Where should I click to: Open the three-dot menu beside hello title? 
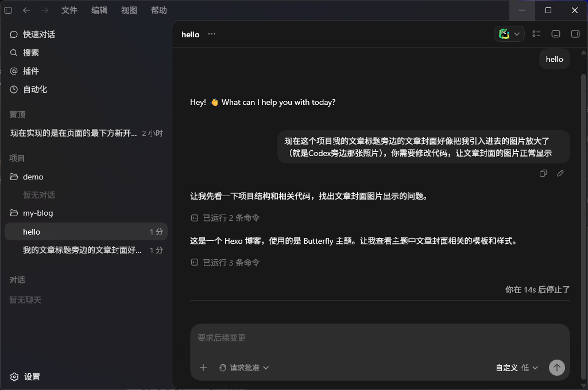212,34
